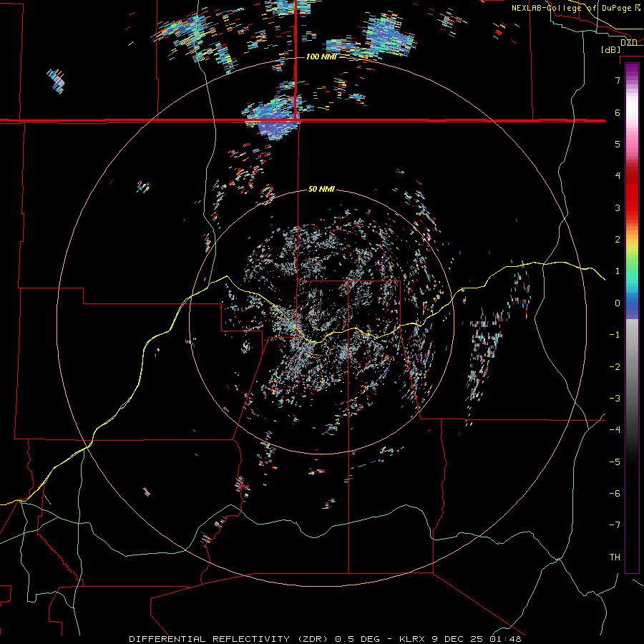Image resolution: width=644 pixels, height=644 pixels.
Task: Click the '2' value on color scale
Action: 618,239
